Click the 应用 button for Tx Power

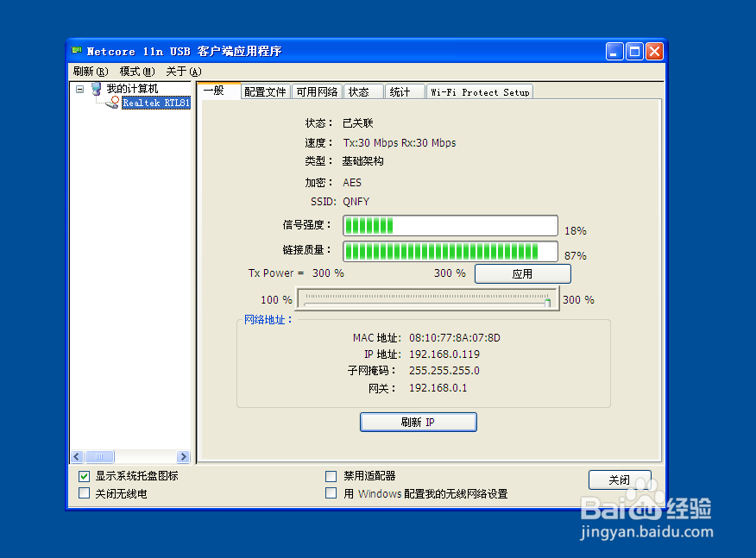tap(523, 273)
